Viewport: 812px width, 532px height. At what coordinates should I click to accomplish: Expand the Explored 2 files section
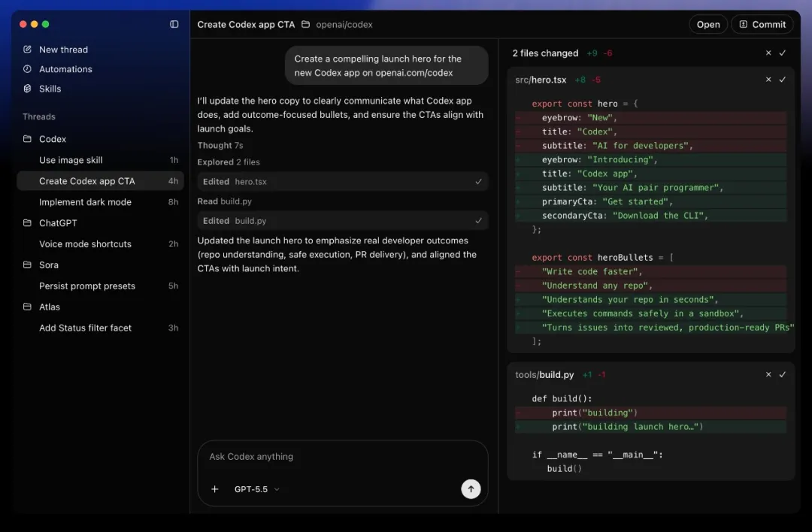[x=229, y=162]
